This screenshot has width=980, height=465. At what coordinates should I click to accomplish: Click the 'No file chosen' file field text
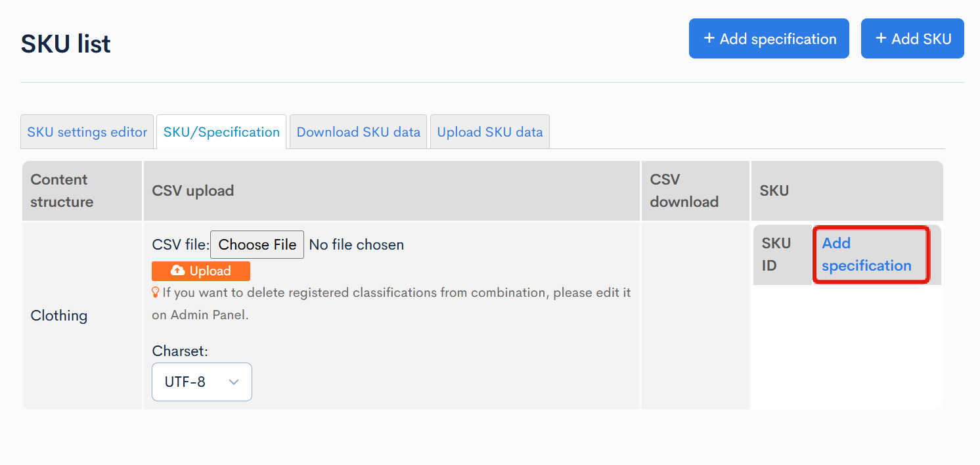coord(357,245)
